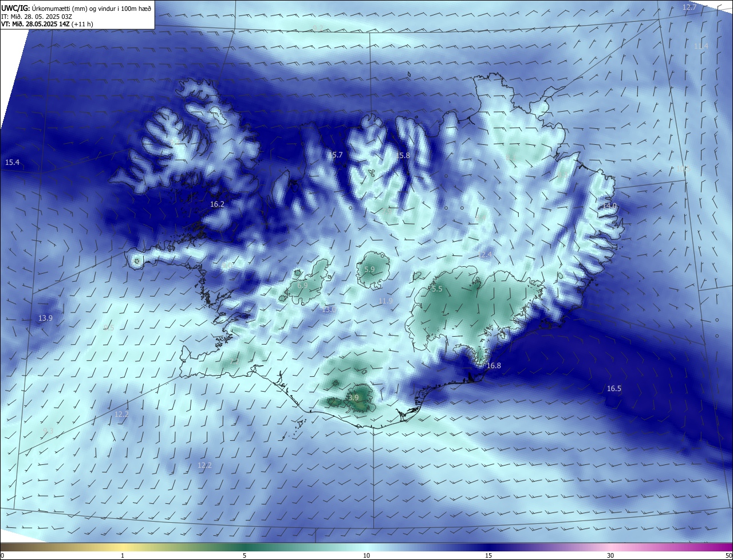
Task: Click the 13.0 value label
Action: (329, 309)
